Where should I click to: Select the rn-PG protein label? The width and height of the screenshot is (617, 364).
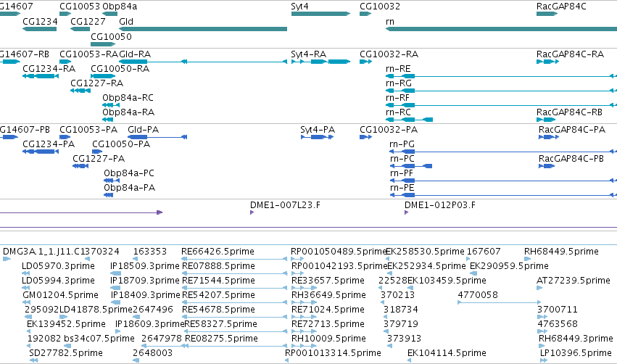[402, 144]
